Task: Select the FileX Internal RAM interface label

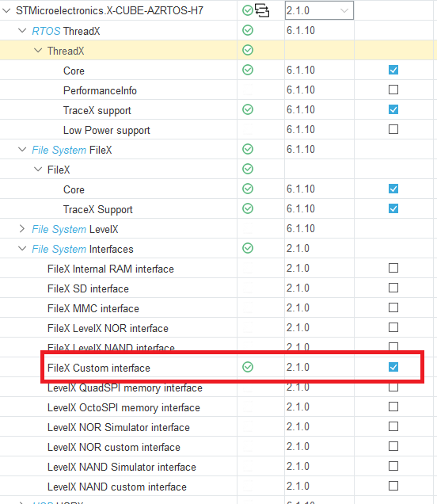Action: tap(111, 269)
